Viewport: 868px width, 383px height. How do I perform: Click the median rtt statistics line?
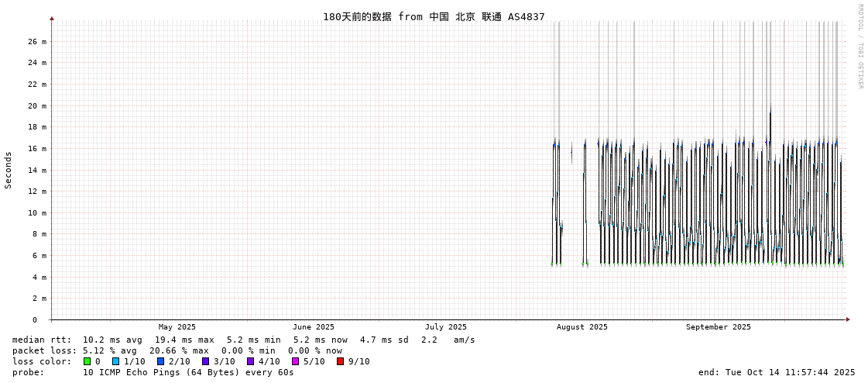(243, 340)
